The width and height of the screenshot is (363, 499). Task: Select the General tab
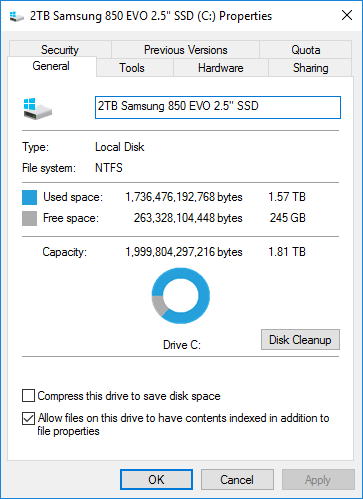[51, 66]
